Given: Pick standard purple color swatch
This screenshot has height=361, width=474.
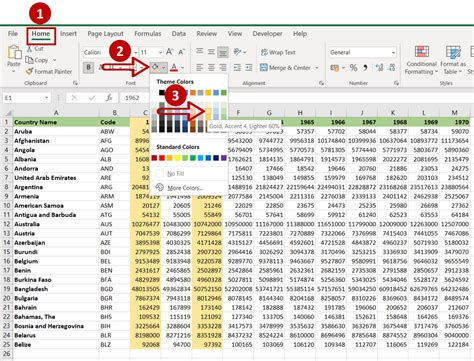Looking at the screenshot, I should click(x=224, y=158).
